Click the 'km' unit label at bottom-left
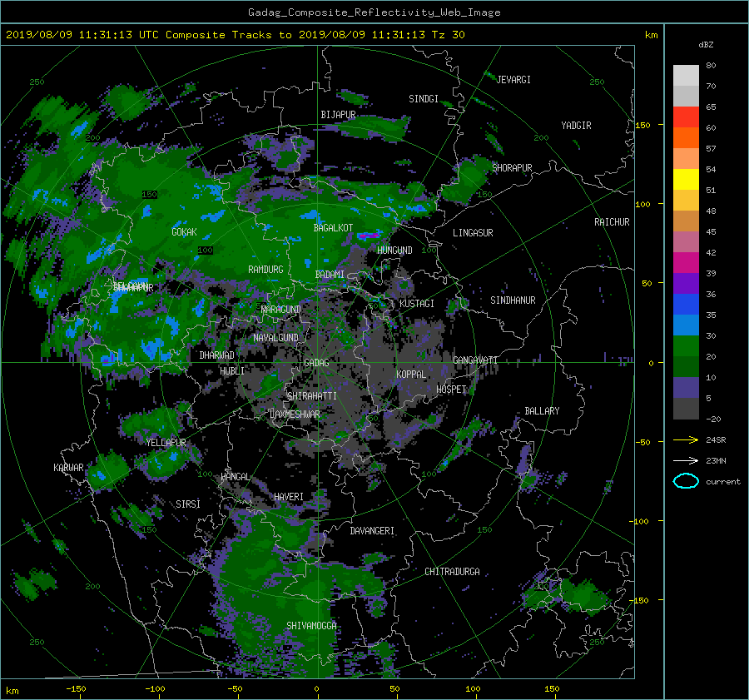Screen dimensions: 749x700 pos(12,691)
